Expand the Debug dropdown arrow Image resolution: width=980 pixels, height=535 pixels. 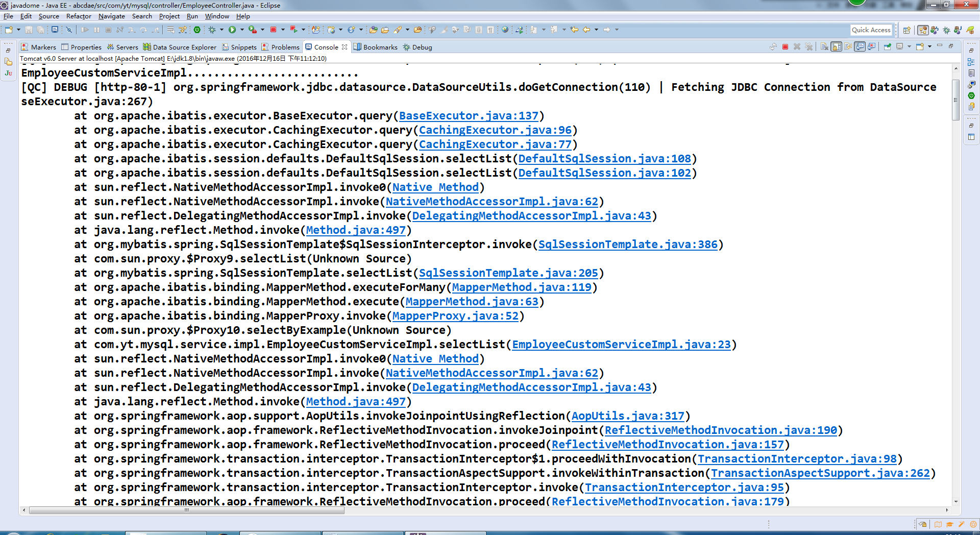(x=222, y=30)
